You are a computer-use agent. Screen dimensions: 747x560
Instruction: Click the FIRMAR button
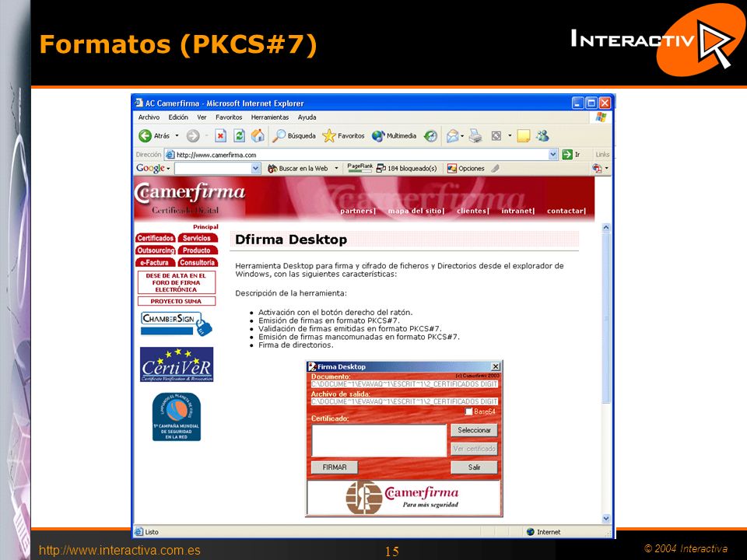335,467
